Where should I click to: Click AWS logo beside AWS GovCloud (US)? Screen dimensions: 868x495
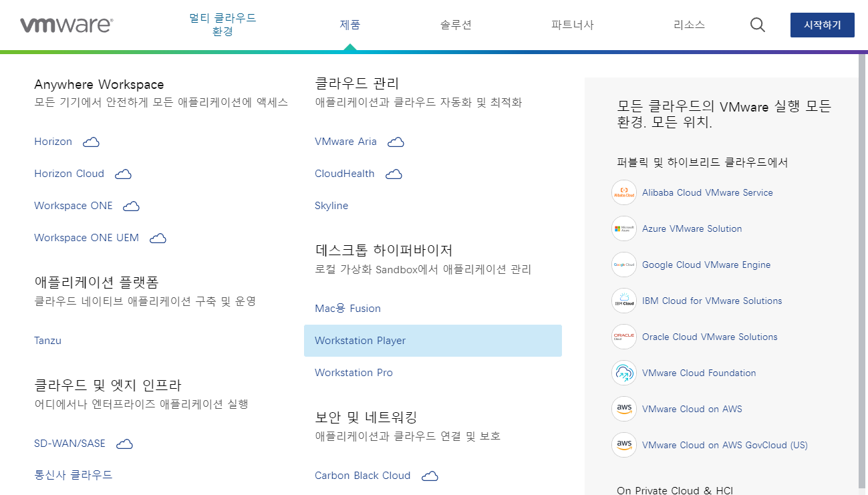[624, 445]
